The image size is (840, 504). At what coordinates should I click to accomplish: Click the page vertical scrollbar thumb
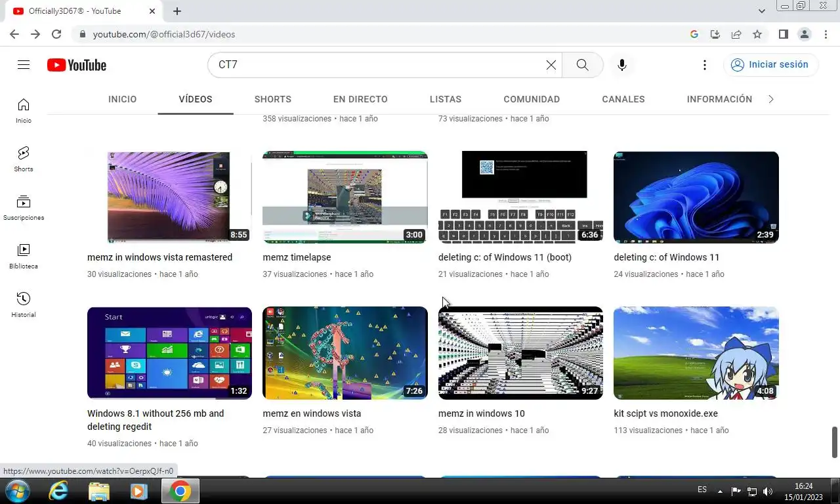[835, 442]
